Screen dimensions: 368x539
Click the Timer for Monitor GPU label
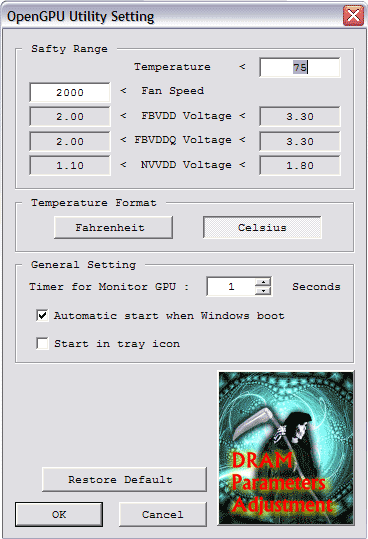109,287
